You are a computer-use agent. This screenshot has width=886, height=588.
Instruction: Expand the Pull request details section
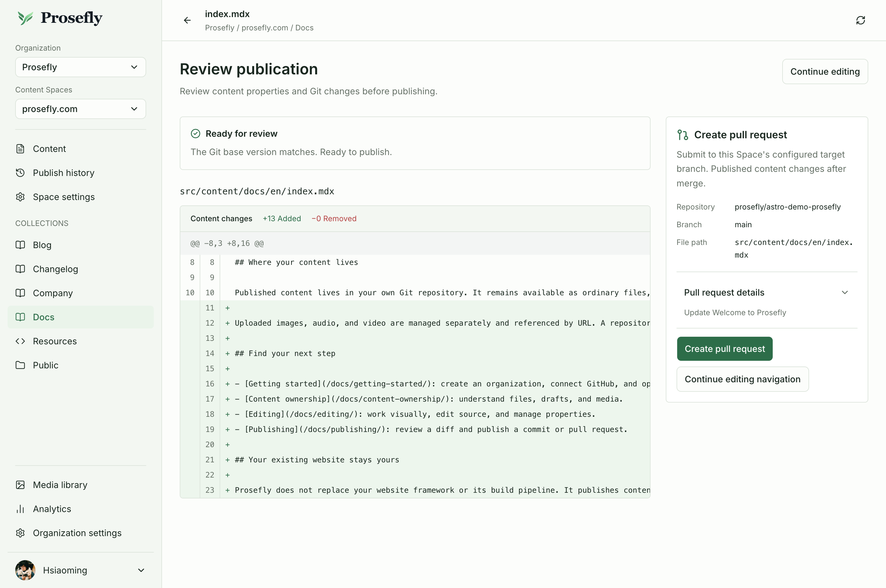click(766, 292)
